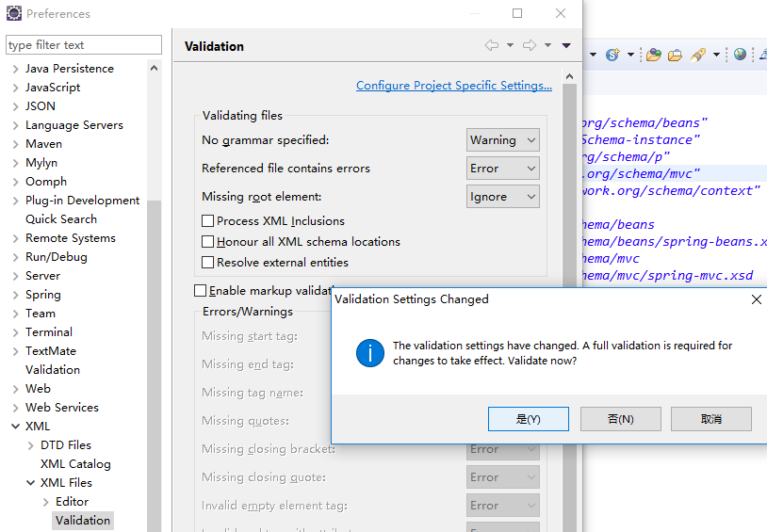767x532 pixels.
Task: Expand the JavaScript tree node
Action: pyautogui.click(x=16, y=88)
